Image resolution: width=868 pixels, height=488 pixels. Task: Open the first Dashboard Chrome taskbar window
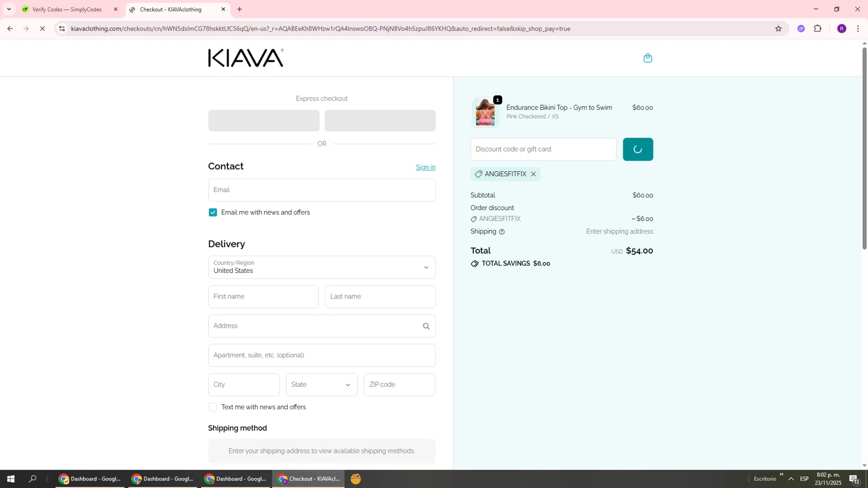(90, 479)
